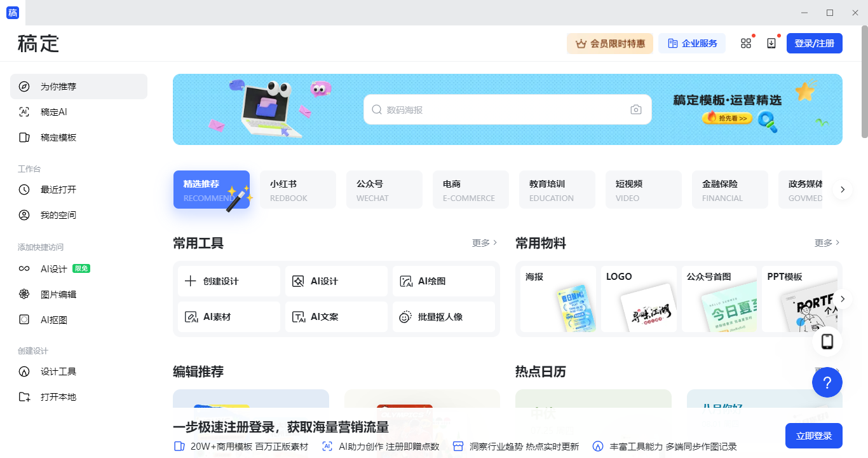Select the 批量抠人像 tool

[x=444, y=316]
